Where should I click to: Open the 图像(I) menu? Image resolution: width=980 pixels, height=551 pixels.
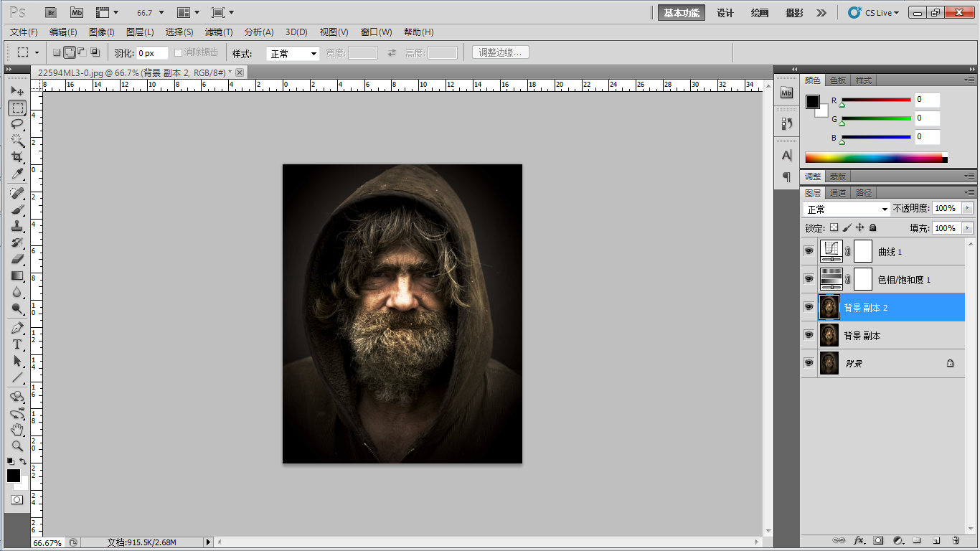101,32
